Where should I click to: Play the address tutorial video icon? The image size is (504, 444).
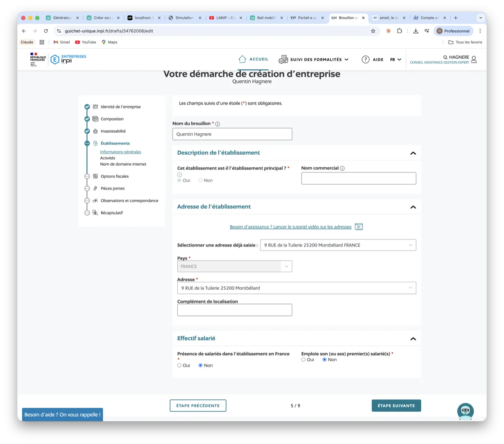(358, 227)
